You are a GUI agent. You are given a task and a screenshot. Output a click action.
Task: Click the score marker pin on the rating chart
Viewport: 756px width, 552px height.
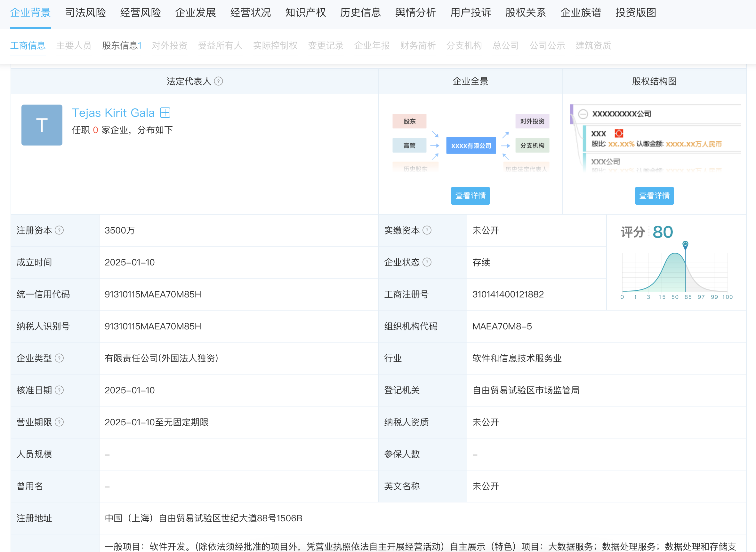(x=685, y=245)
